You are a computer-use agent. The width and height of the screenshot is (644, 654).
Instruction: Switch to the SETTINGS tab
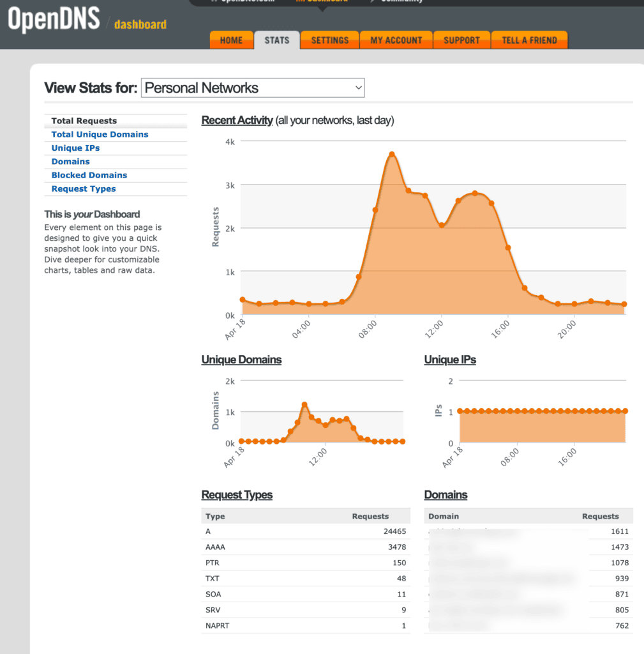pyautogui.click(x=330, y=40)
